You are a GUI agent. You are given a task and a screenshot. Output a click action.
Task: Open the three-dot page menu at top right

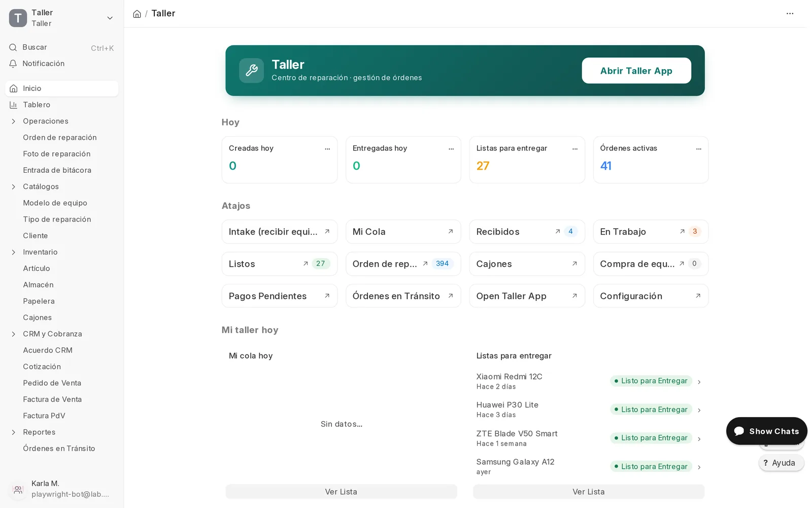[x=790, y=14]
